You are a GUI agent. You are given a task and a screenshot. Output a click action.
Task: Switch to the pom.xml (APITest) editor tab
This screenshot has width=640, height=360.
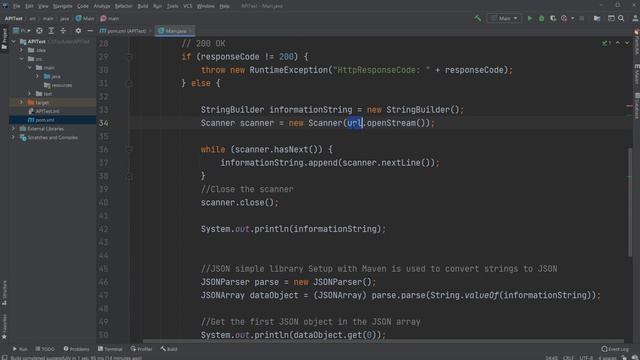126,31
